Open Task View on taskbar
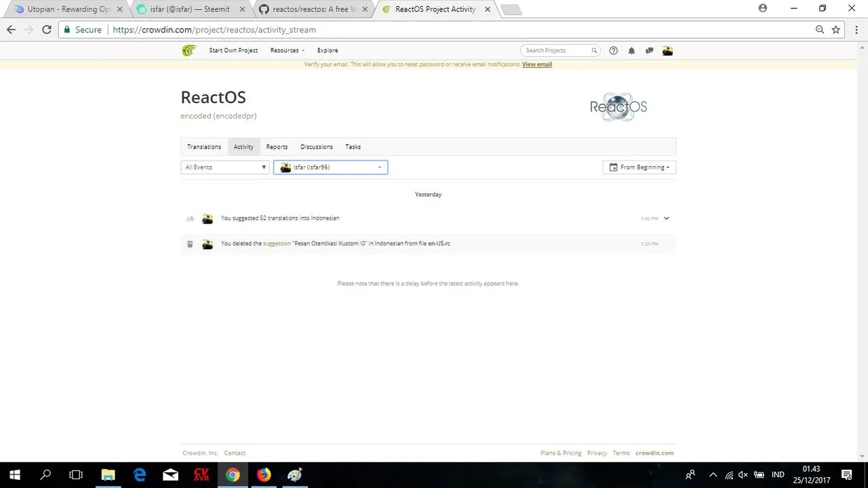 pyautogui.click(x=77, y=474)
